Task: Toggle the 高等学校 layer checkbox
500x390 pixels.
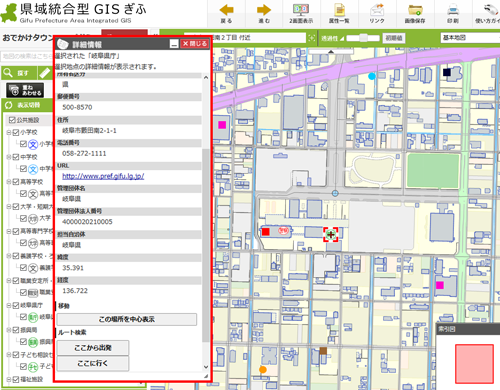Action: [x=16, y=182]
